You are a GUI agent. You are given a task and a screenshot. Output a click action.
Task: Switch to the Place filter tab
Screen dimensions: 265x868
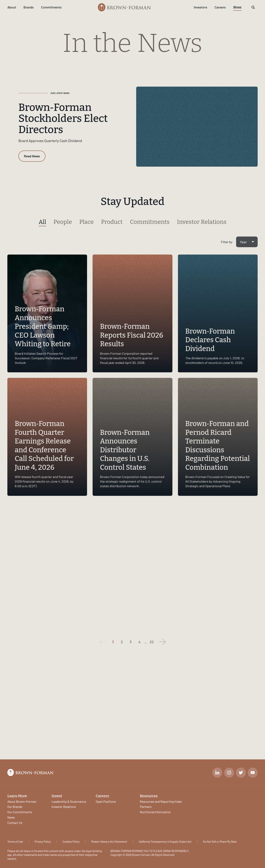[86, 222]
